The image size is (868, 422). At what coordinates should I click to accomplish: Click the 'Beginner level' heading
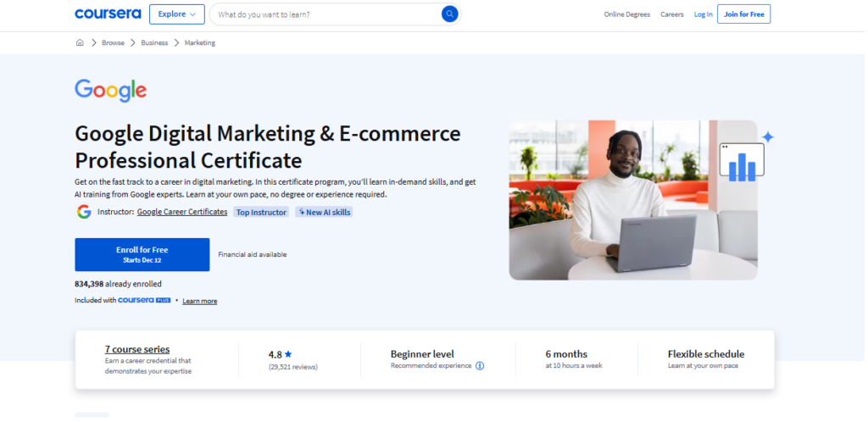coord(422,354)
